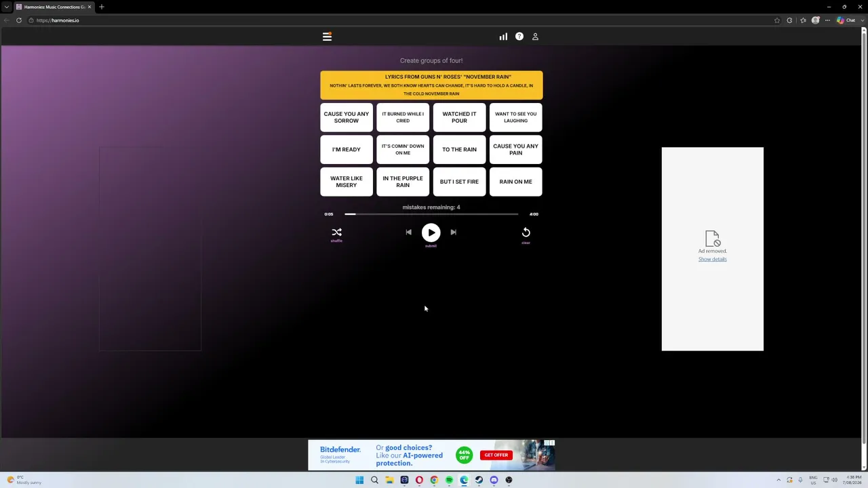Select the "CAUSE YOU ANY PAIN" tile

click(x=516, y=149)
